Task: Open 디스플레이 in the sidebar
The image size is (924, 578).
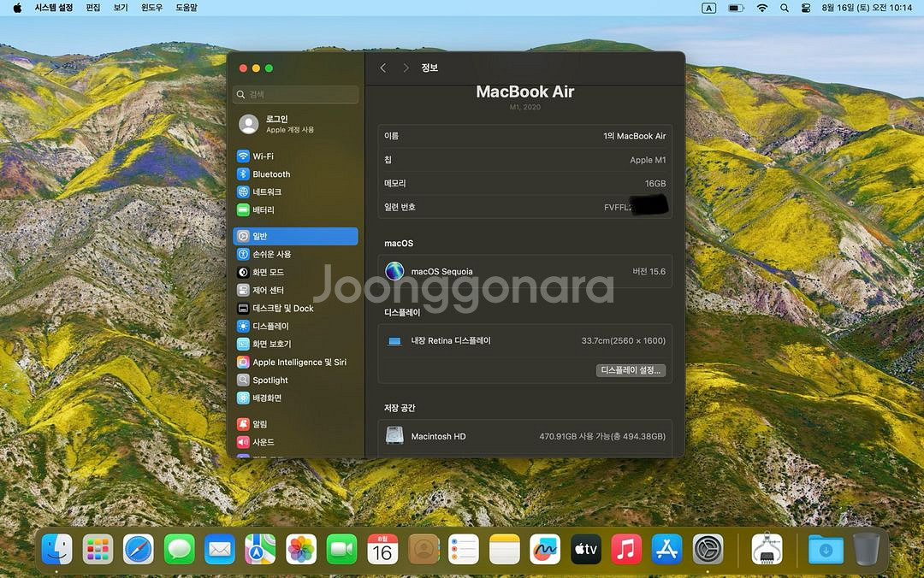Action: pyautogui.click(x=295, y=326)
